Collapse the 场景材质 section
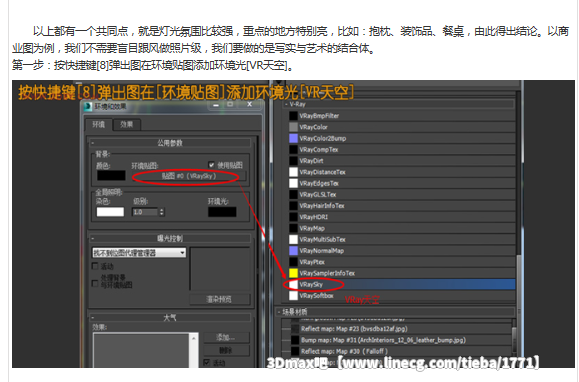 279,312
